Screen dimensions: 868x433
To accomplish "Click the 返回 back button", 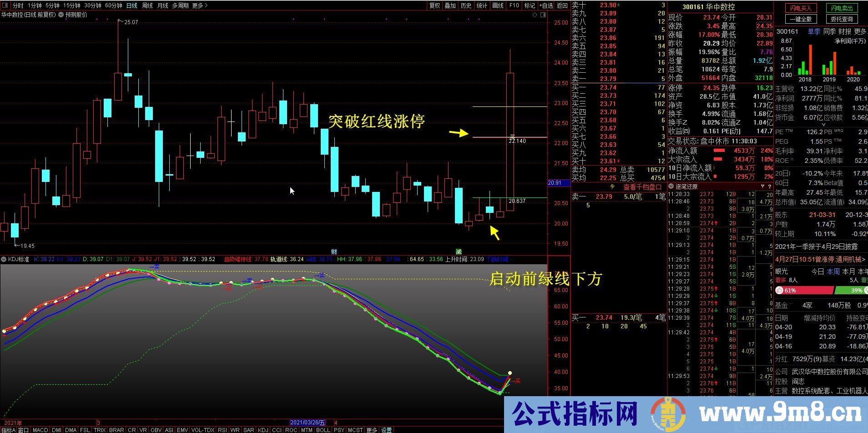I will point(562,5).
